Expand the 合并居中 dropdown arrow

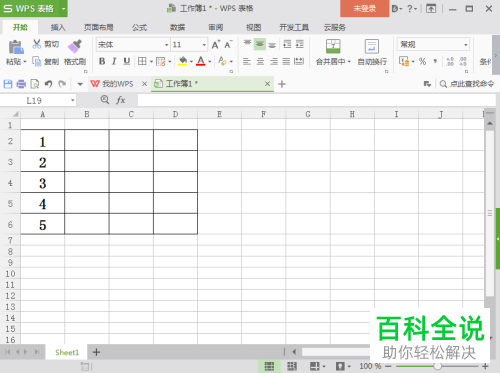349,62
